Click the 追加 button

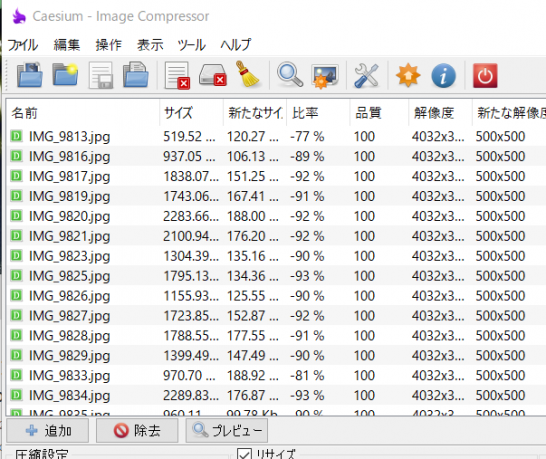pos(47,431)
